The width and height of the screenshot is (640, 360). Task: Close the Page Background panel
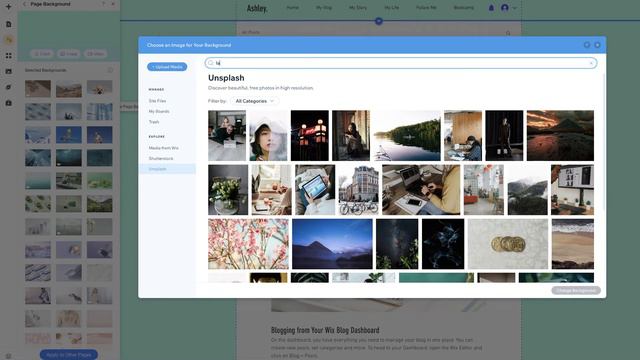113,4
